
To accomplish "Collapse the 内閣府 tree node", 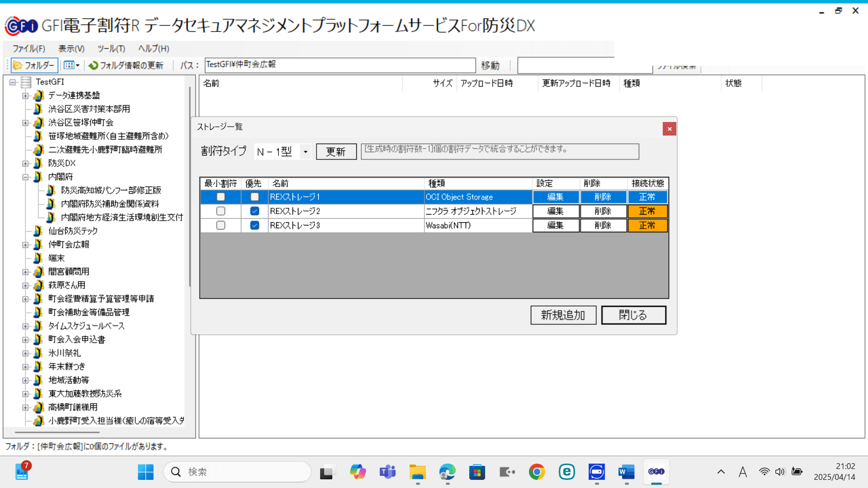I will point(26,177).
